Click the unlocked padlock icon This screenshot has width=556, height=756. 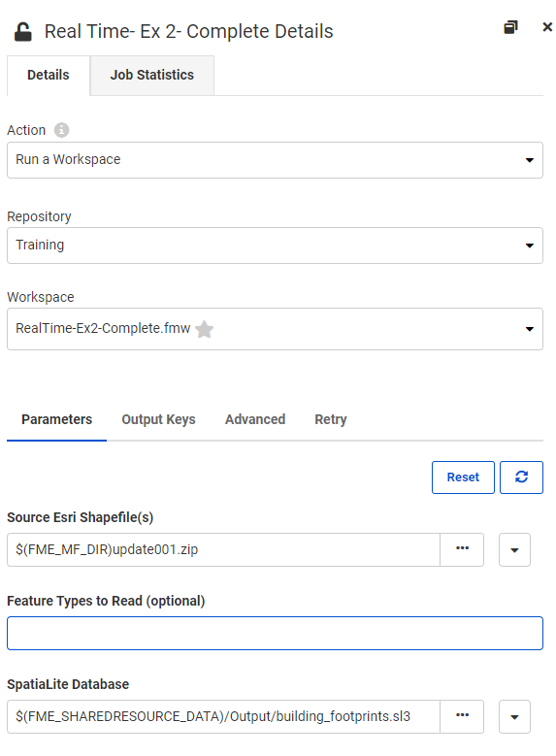click(x=22, y=32)
